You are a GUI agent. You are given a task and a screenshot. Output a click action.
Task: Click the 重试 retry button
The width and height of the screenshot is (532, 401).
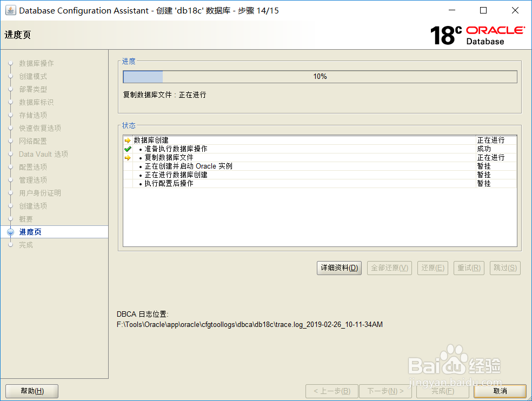[469, 268]
